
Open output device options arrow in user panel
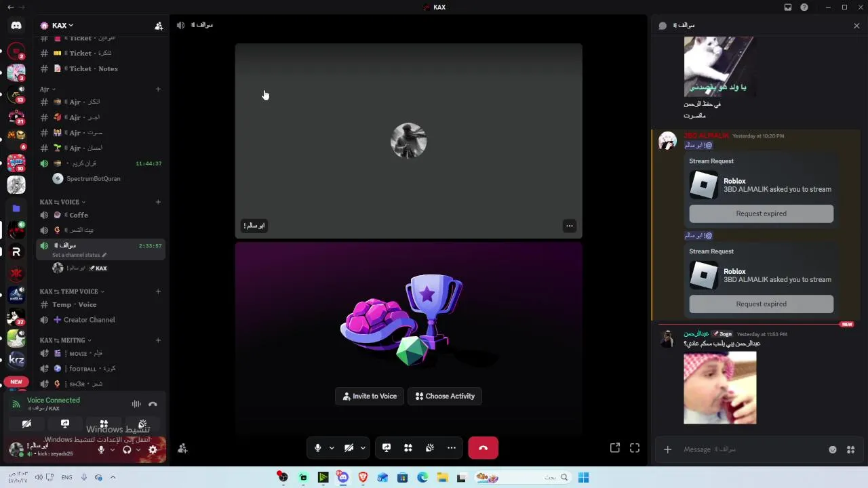tap(138, 449)
